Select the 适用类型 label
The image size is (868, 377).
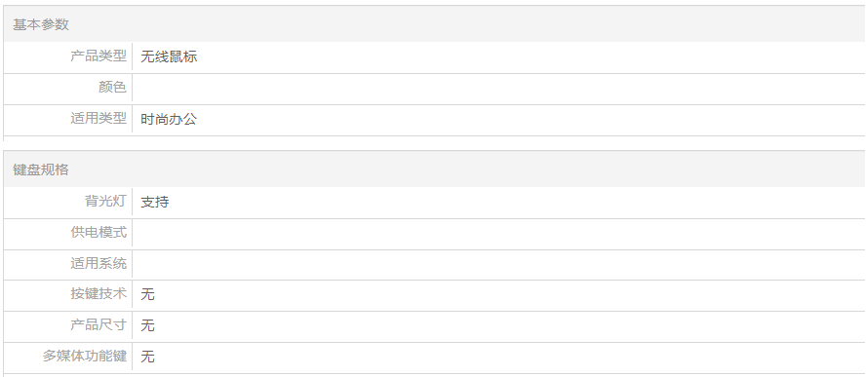[98, 118]
